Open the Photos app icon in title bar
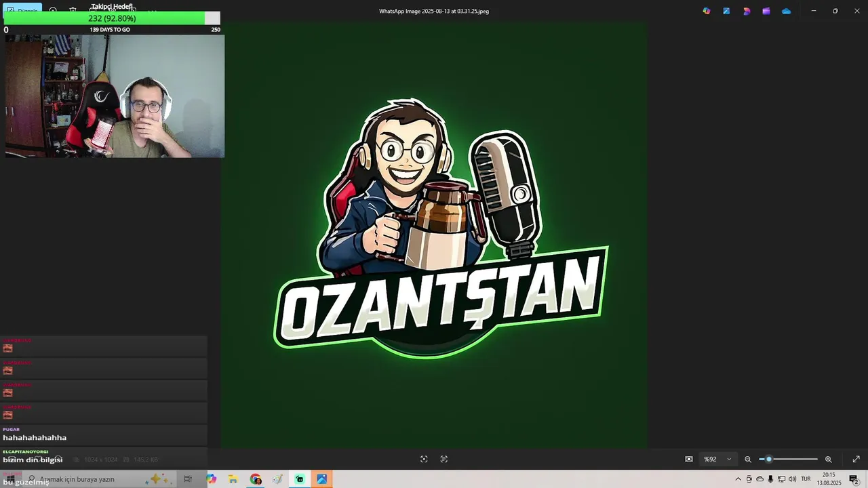 [x=726, y=11]
